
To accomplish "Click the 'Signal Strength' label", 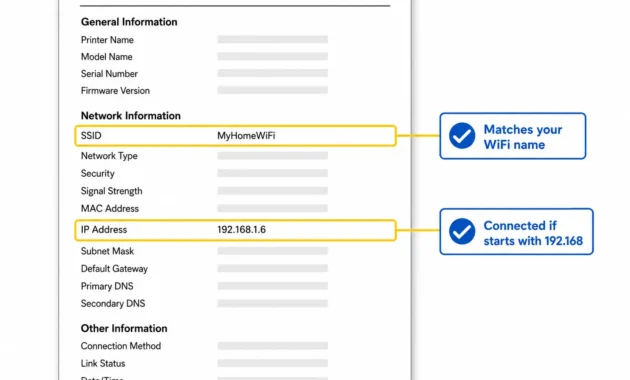I will pyautogui.click(x=111, y=191).
